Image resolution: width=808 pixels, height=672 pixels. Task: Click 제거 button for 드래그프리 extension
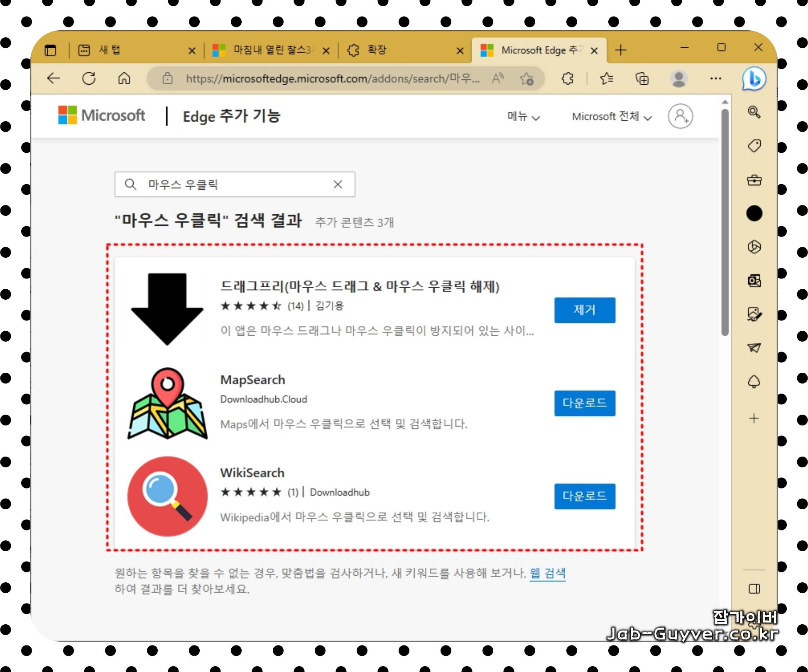point(584,310)
